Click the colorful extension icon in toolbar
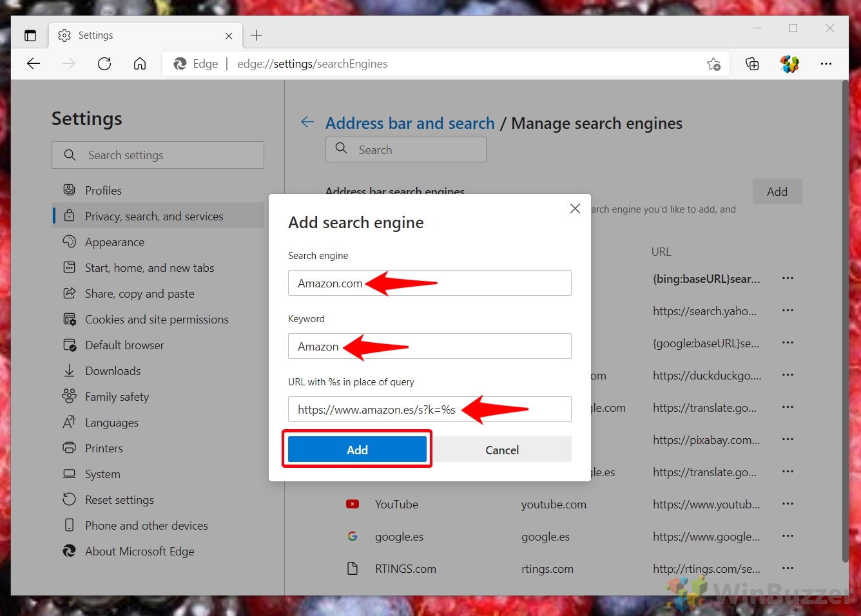861x616 pixels. 789,64
